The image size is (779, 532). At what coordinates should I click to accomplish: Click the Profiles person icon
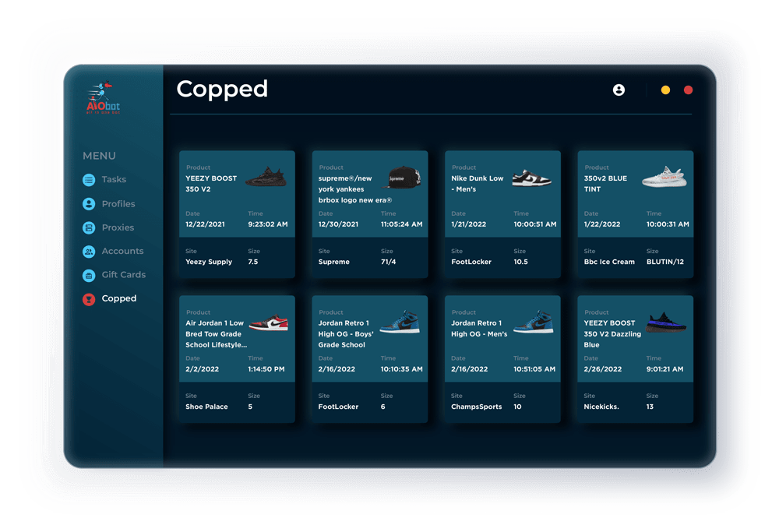tap(89, 203)
